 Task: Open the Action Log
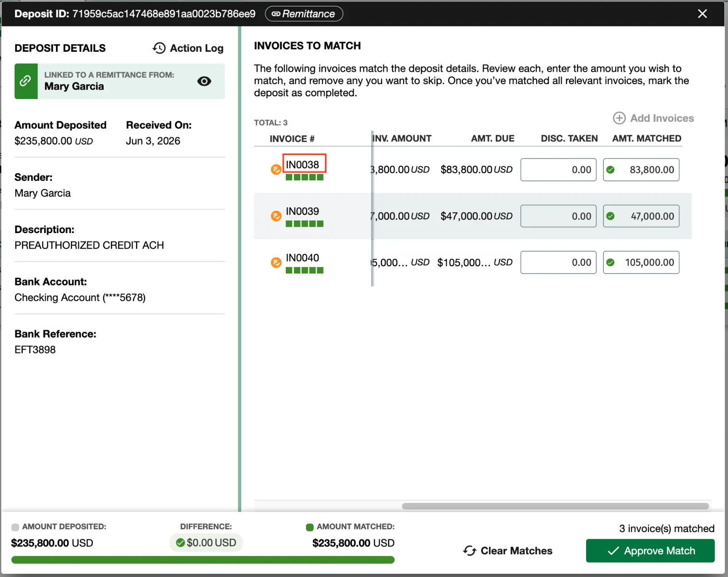click(x=188, y=48)
